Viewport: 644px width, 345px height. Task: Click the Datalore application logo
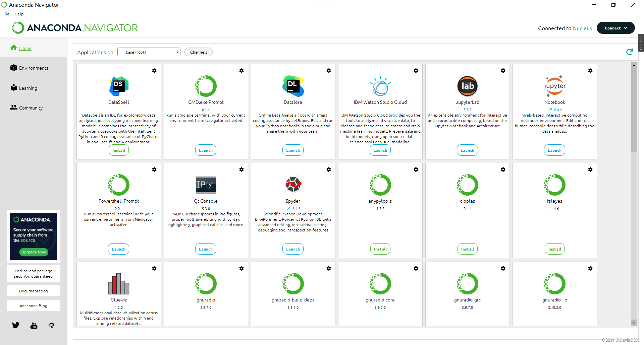(x=293, y=86)
